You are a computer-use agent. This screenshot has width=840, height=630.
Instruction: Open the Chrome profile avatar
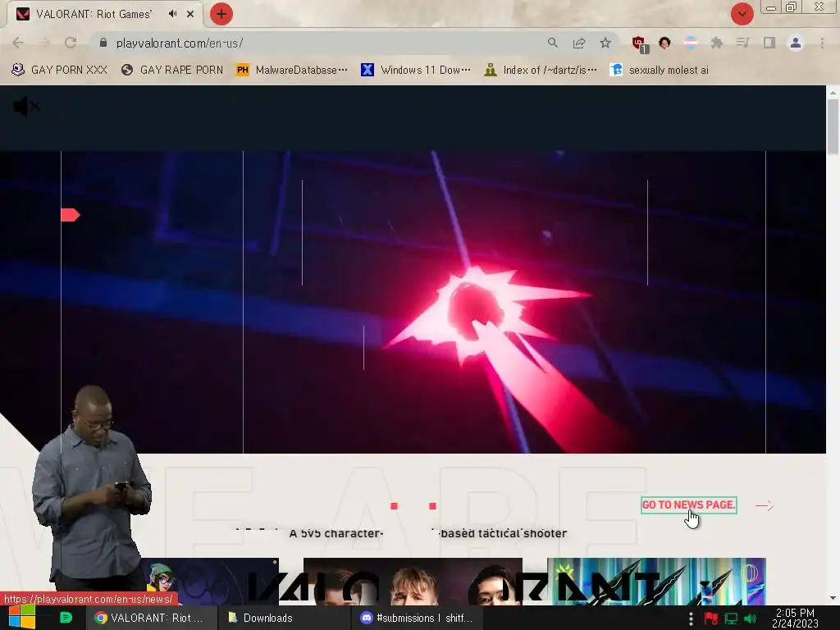click(796, 43)
